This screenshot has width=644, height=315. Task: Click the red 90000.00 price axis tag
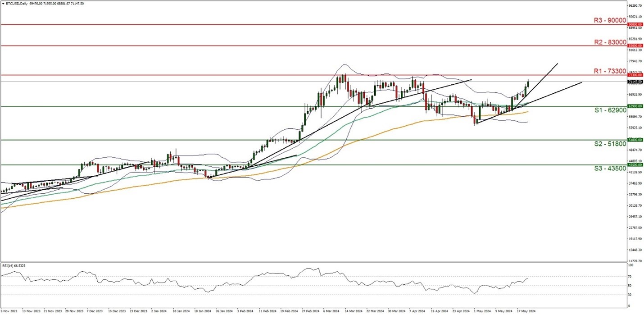[635, 24]
